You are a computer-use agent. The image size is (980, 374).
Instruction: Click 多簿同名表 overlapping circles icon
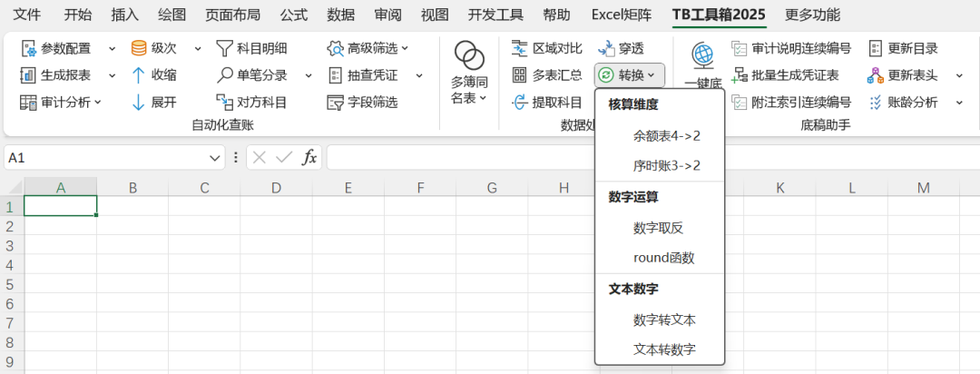click(469, 56)
